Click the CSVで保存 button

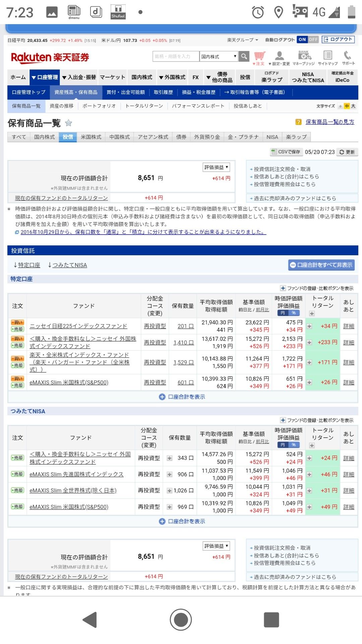pyautogui.click(x=286, y=152)
